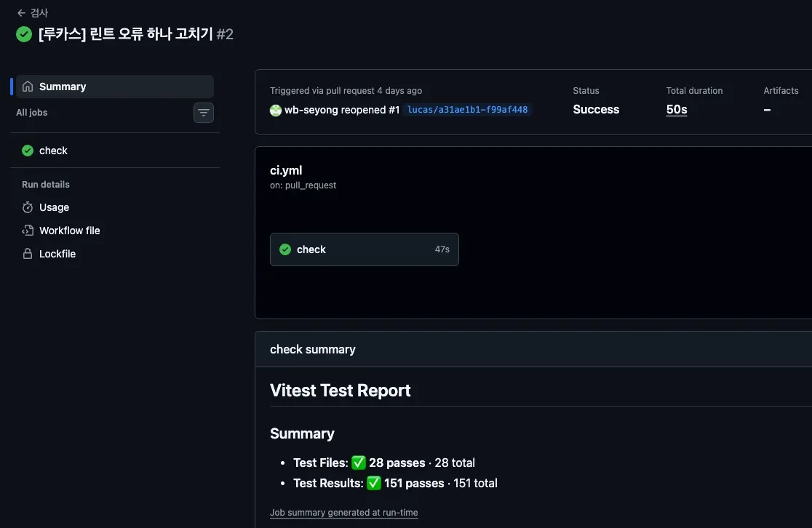Click the '151 passes' text

click(x=414, y=483)
